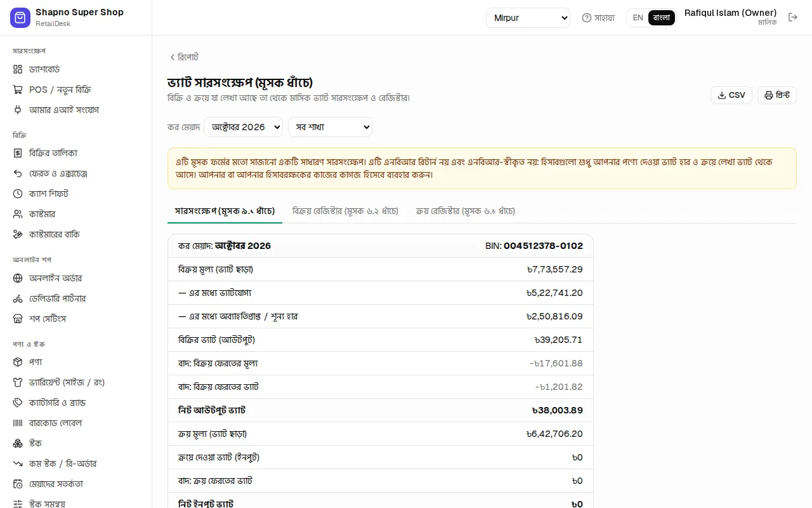Click the নিট আউটপুট ভ্যাট amount ৳38,003.89
This screenshot has width=812, height=508.
558,410
